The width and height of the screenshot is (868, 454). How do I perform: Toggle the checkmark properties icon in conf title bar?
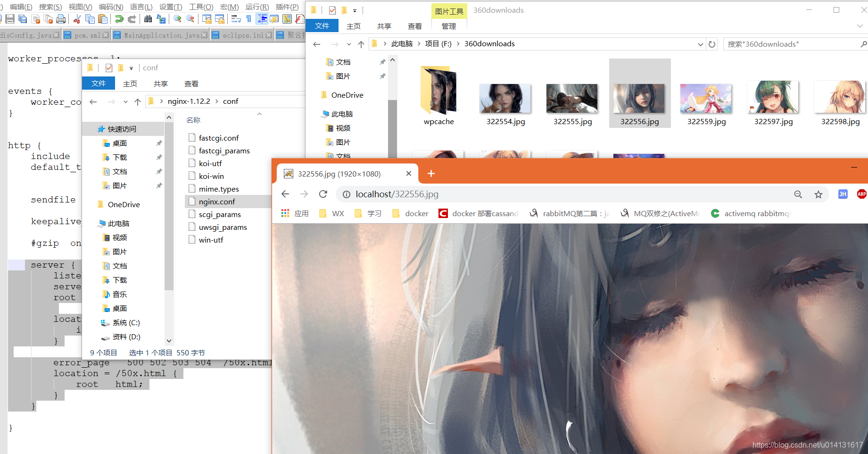pos(109,68)
